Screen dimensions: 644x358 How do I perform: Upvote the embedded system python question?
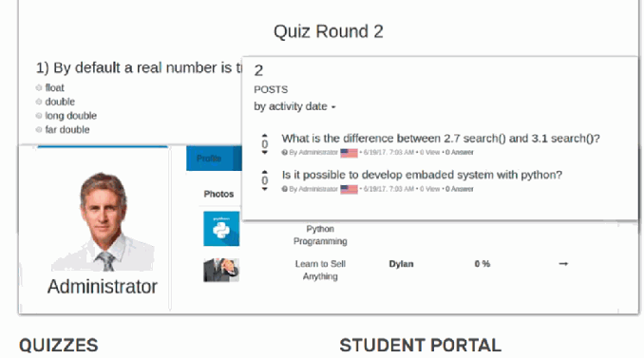pos(264,172)
